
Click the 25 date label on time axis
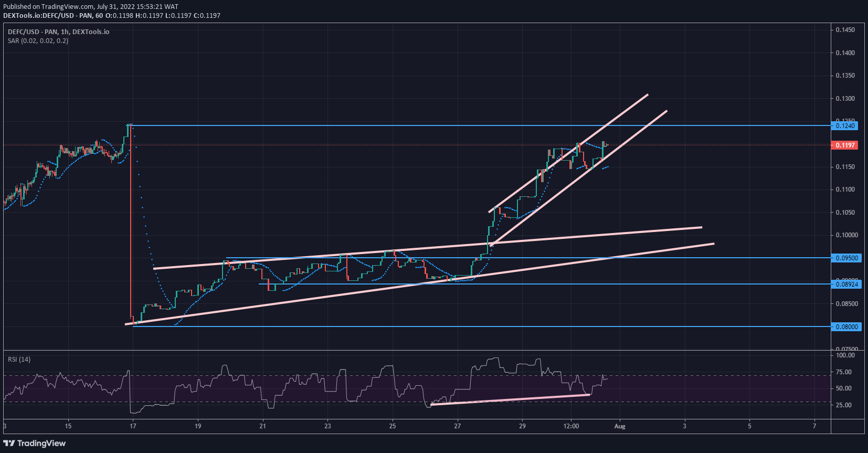(x=393, y=426)
